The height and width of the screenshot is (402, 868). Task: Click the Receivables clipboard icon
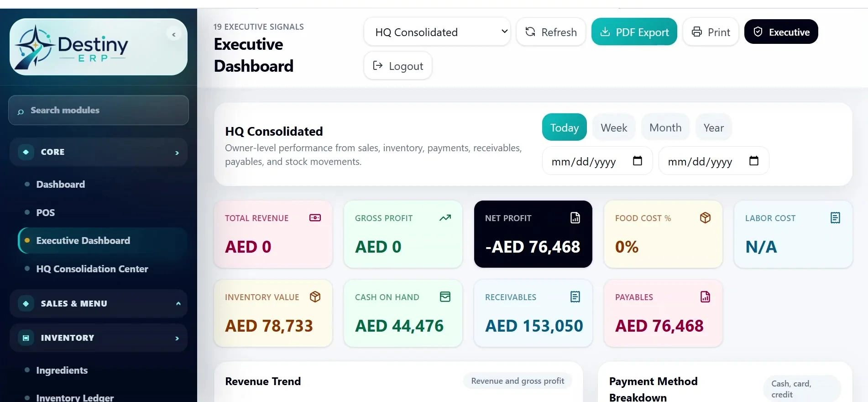(x=575, y=297)
